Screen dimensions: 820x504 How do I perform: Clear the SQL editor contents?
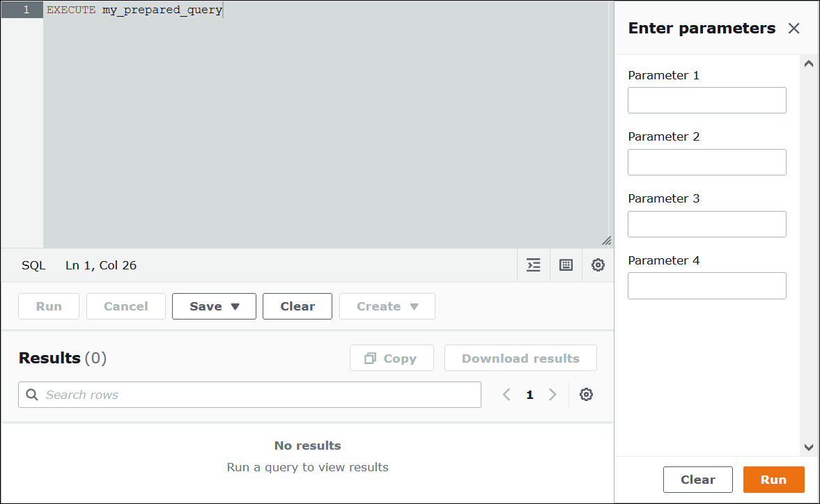tap(297, 306)
